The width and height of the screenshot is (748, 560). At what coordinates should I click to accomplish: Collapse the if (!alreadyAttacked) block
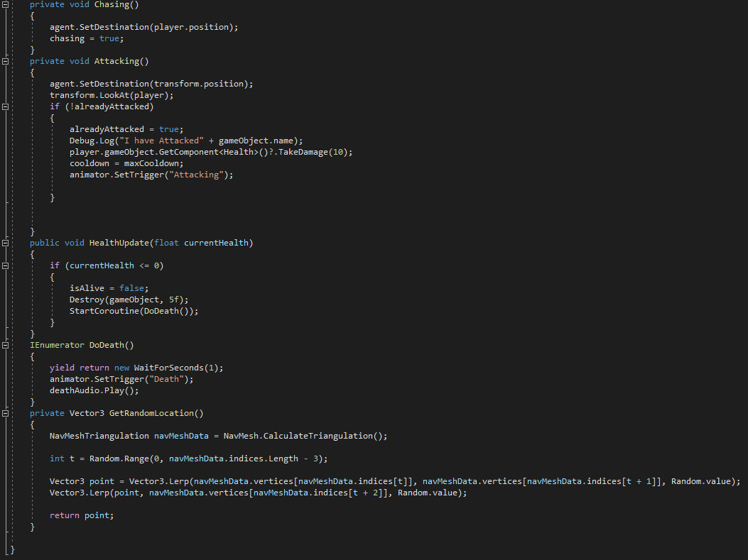6,106
